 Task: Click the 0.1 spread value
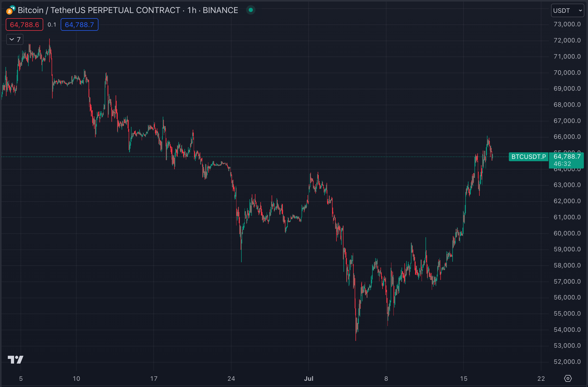point(52,25)
